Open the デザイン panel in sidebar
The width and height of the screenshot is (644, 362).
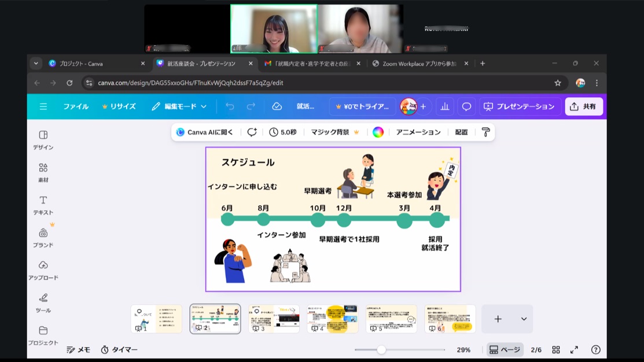(43, 139)
